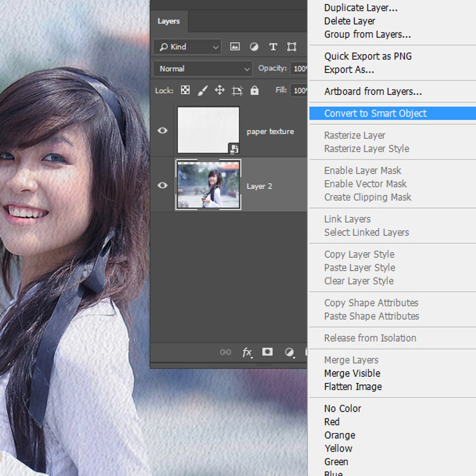
Task: Open the Kind filter dropdown
Action: 187,47
